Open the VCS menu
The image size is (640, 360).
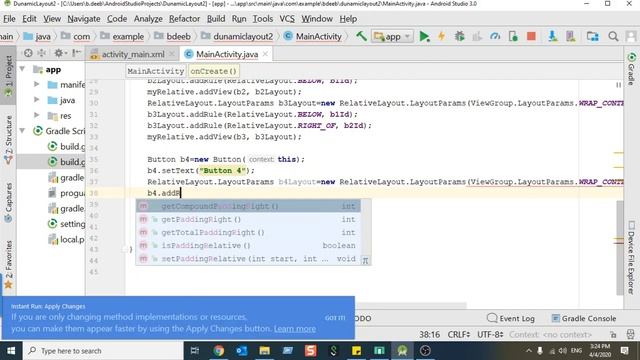coord(287,19)
